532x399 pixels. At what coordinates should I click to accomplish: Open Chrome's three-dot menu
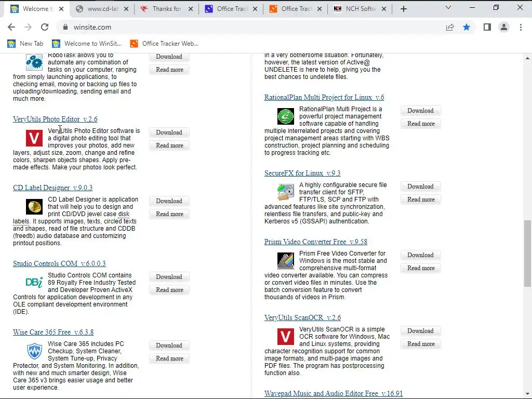[521, 27]
